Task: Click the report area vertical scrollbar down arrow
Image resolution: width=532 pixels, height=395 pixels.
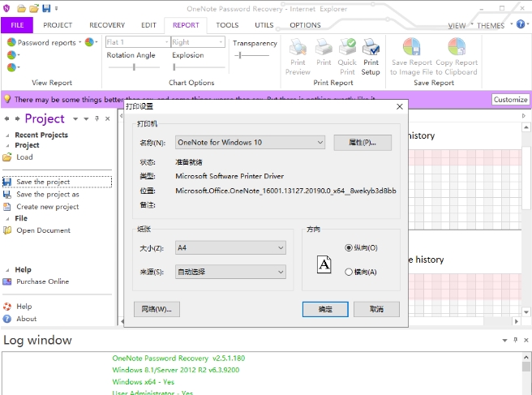Action: pos(526,311)
